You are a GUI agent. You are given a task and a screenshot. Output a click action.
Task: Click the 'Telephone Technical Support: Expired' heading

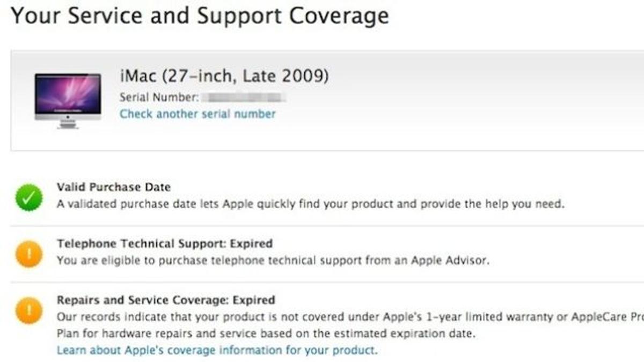pos(165,243)
